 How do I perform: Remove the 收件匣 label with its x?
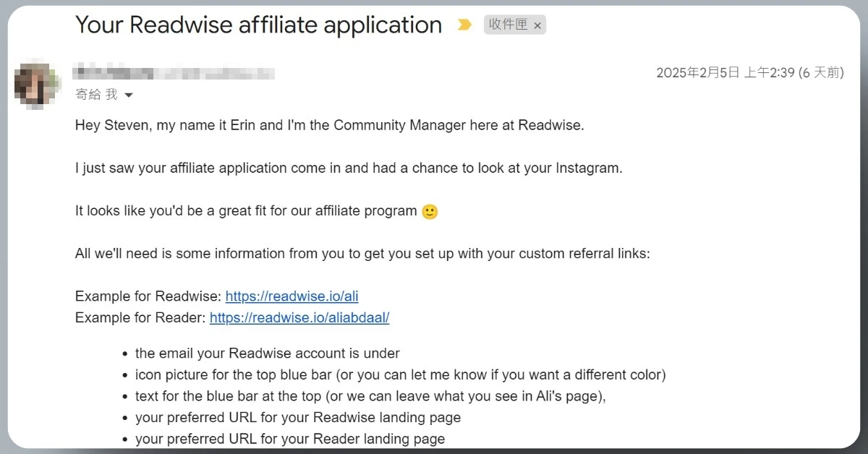(x=537, y=26)
